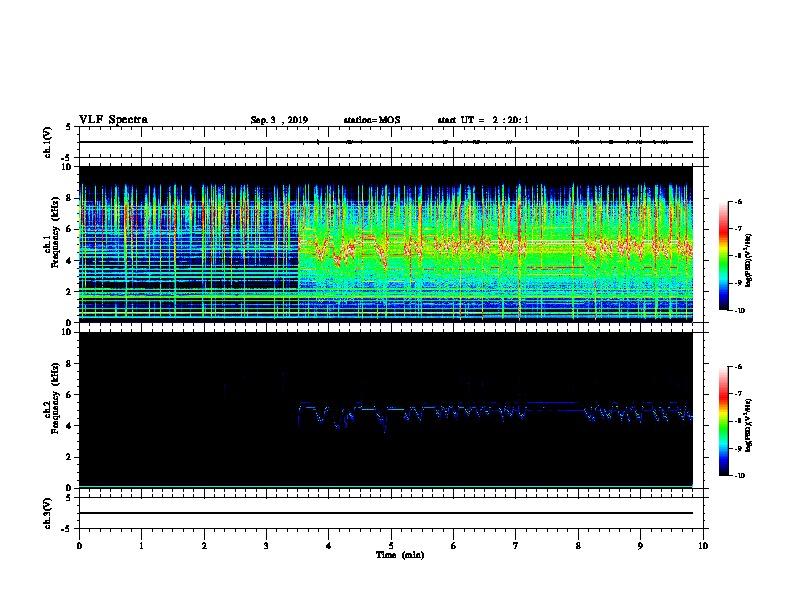Screen dimensions: 792x612
Task: Click time axis tick label 1
Action: click(141, 546)
